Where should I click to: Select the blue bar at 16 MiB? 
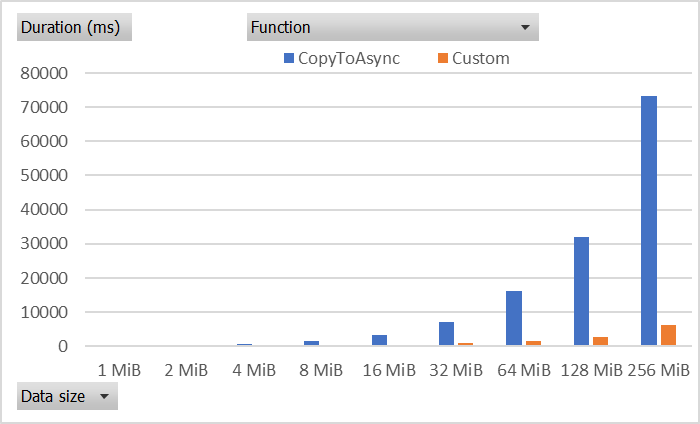(x=379, y=340)
